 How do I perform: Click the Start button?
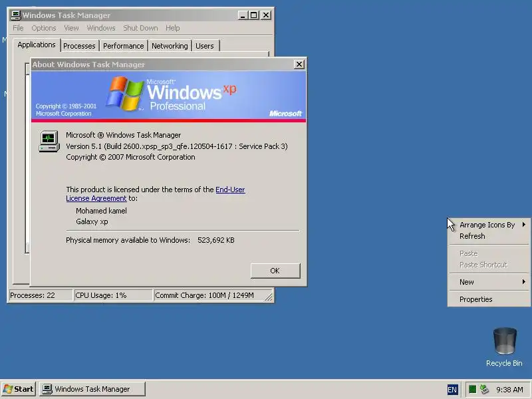[19, 389]
